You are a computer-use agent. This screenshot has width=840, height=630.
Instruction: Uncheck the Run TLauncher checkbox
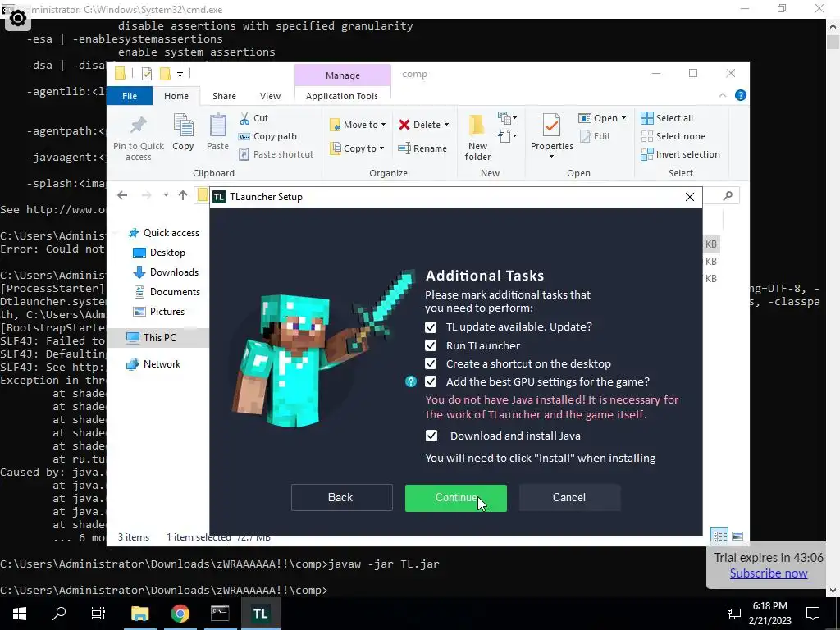tap(430, 345)
